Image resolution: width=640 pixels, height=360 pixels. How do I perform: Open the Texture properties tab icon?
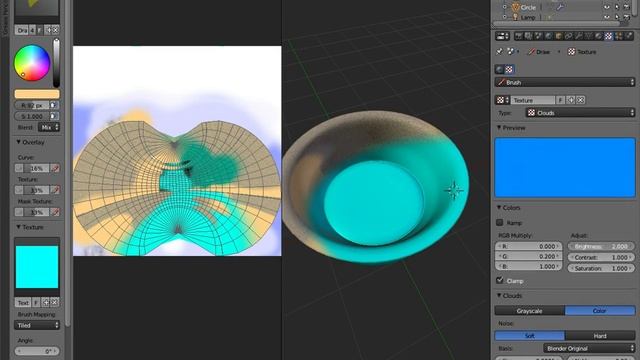[x=609, y=36]
